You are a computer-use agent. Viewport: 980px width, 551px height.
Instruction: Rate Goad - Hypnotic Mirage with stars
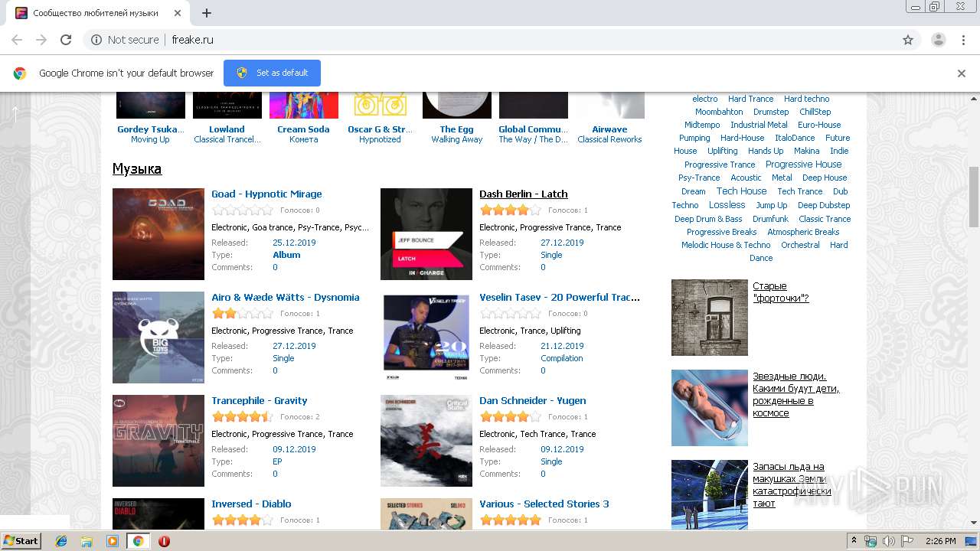point(242,210)
